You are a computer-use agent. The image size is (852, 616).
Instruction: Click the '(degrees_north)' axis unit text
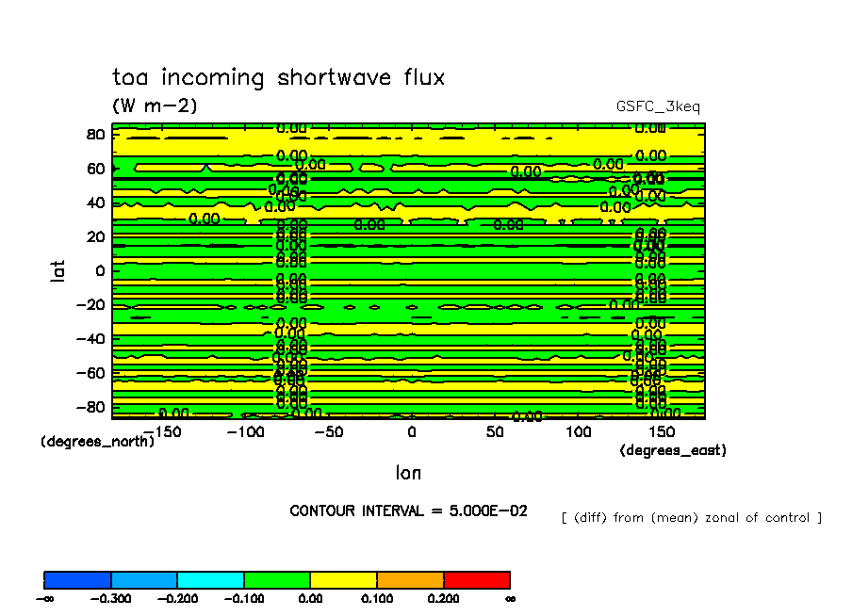(x=98, y=441)
